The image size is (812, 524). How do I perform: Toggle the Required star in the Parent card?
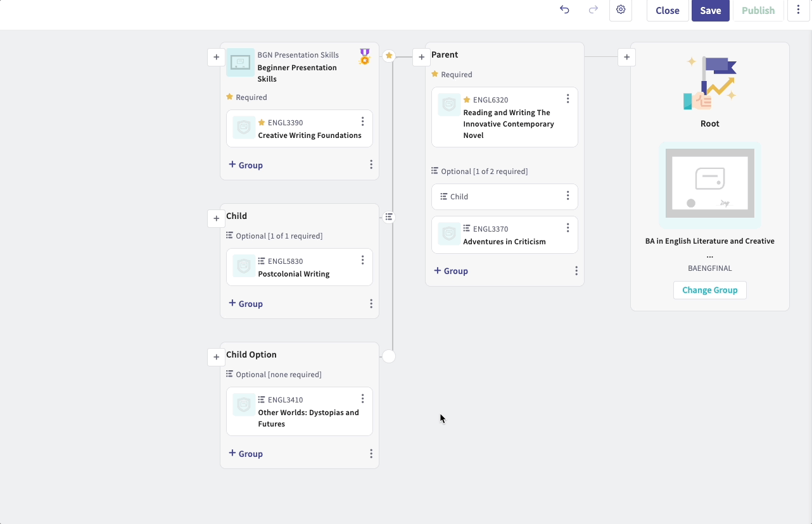coord(435,74)
